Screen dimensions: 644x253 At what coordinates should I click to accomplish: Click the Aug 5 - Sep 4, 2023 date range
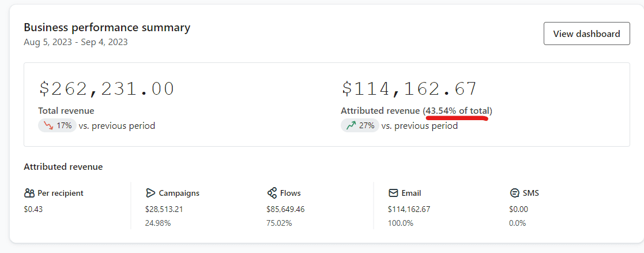pyautogui.click(x=76, y=42)
